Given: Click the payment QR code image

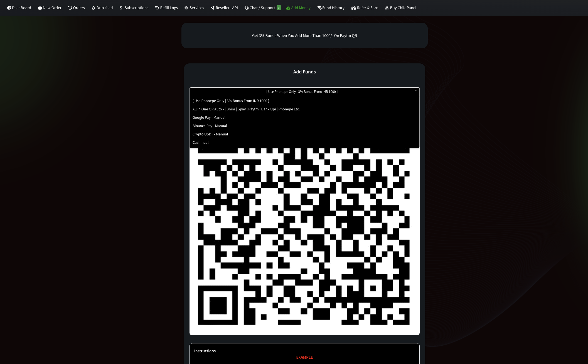Looking at the screenshot, I should coord(304,239).
